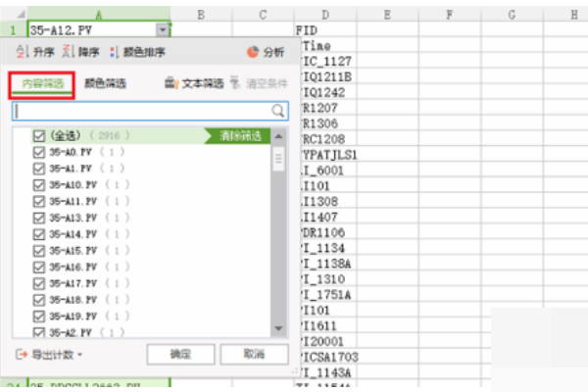Select column D header
588x392 pixels.
coord(325,15)
